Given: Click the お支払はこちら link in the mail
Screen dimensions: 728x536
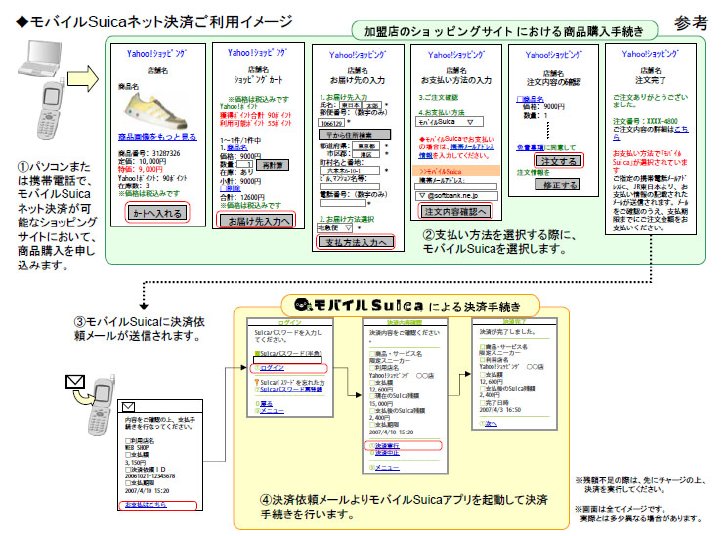Looking at the screenshot, I should (145, 505).
